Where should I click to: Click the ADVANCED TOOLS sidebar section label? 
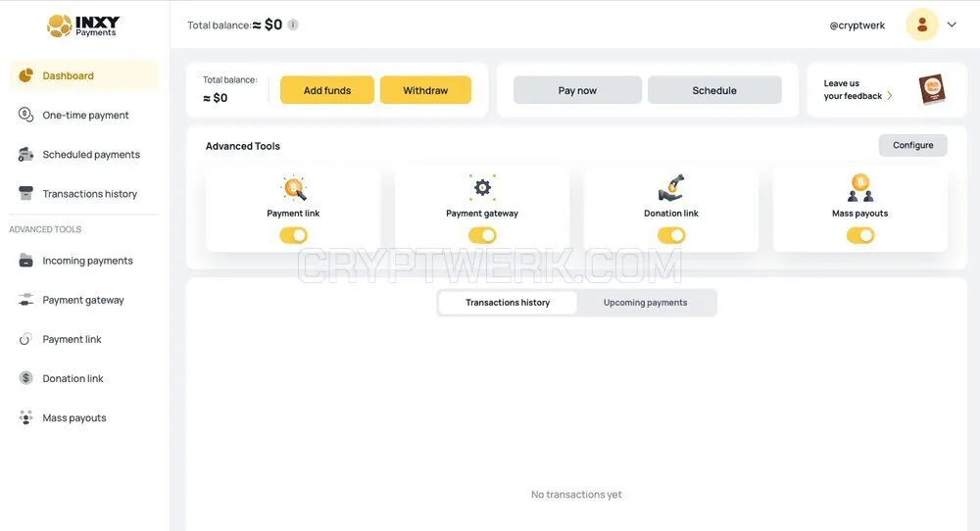coord(45,229)
